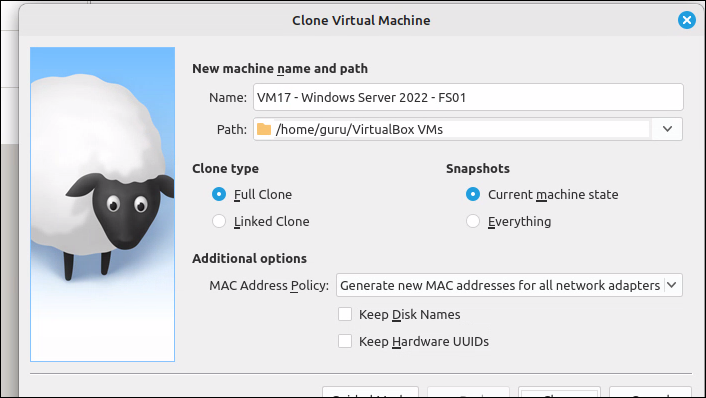Open the MAC Address Policy dropdown
Viewport: 706px width, 398px height.
click(509, 285)
